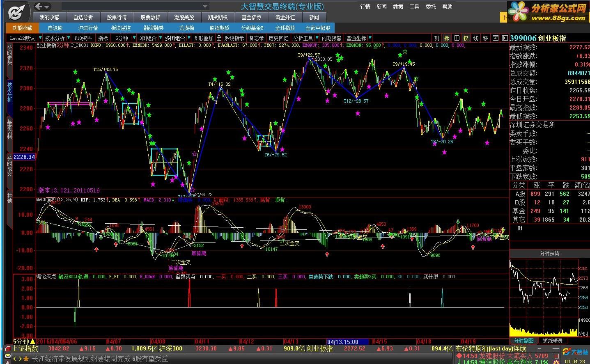Open the back-history dropdown arrow beside the back button
Viewport: 590px width, 364px height.
tap(48, 7)
